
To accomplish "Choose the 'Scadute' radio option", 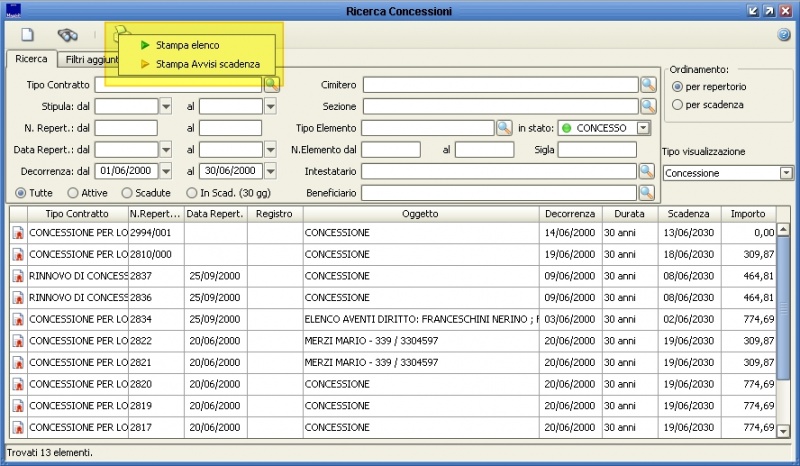I will pos(127,193).
